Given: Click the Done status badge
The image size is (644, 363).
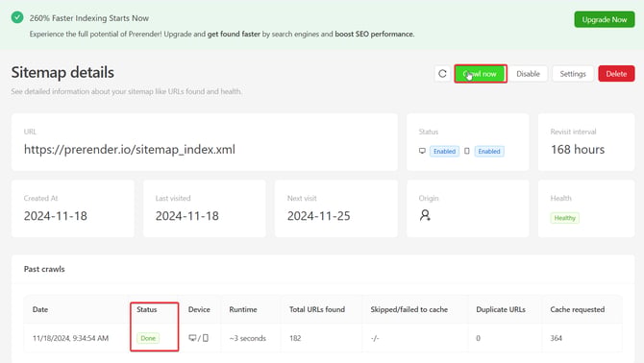Looking at the screenshot, I should pyautogui.click(x=148, y=338).
